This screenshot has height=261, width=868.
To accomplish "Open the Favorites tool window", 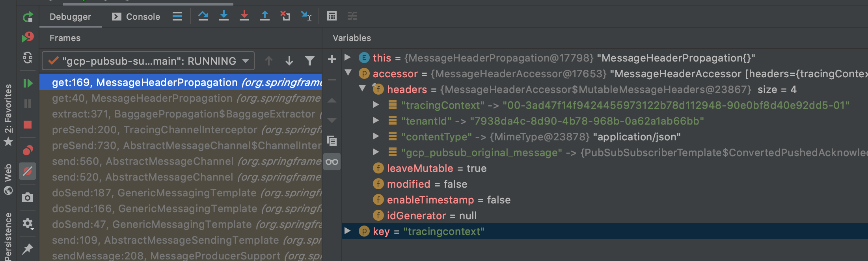I will point(8,115).
